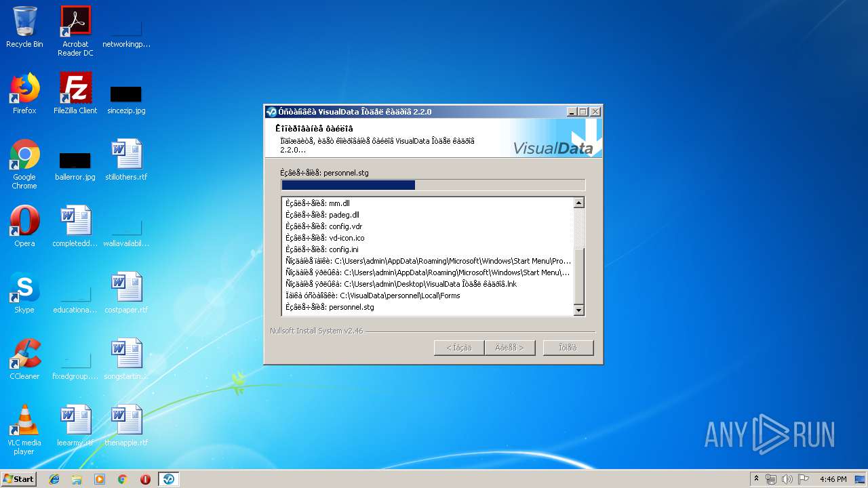Select thenapple.rtf document icon
Viewport: 868px width, 488px height.
[126, 426]
